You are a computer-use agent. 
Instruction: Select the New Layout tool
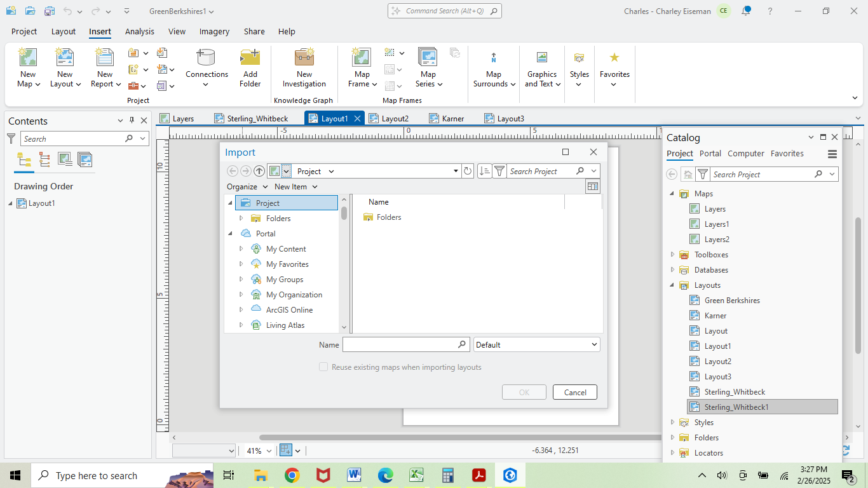[x=64, y=67]
